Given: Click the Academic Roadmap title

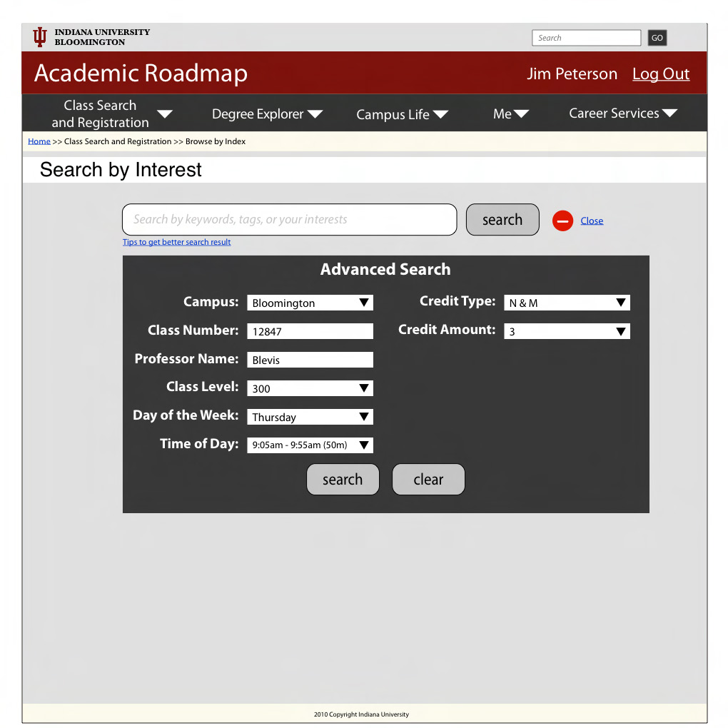Looking at the screenshot, I should point(141,74).
